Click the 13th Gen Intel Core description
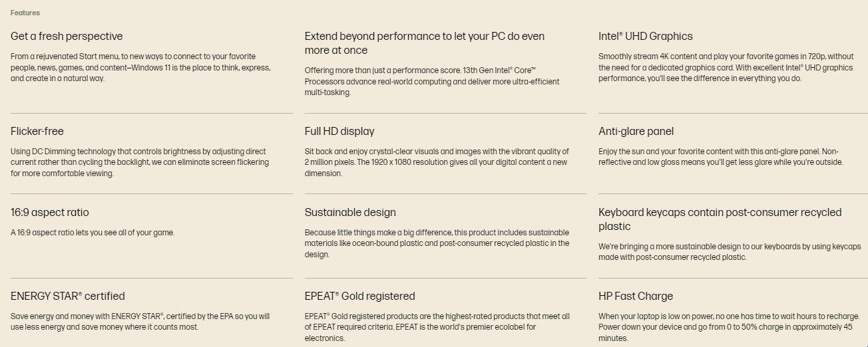The height and width of the screenshot is (347, 868). (x=432, y=81)
